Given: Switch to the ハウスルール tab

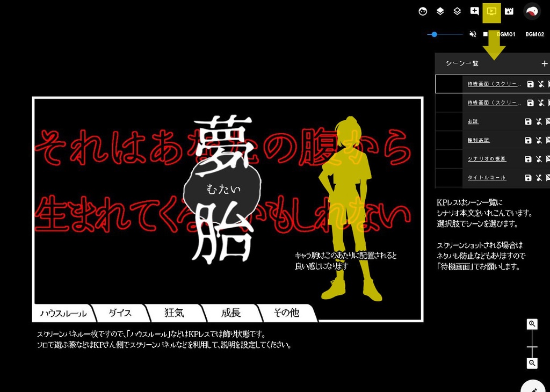Looking at the screenshot, I should tap(63, 313).
